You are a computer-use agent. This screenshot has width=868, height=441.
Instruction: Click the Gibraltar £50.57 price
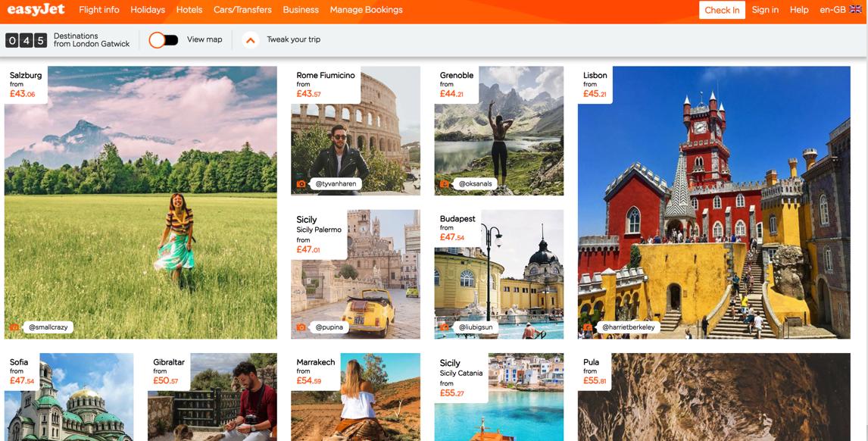click(166, 381)
